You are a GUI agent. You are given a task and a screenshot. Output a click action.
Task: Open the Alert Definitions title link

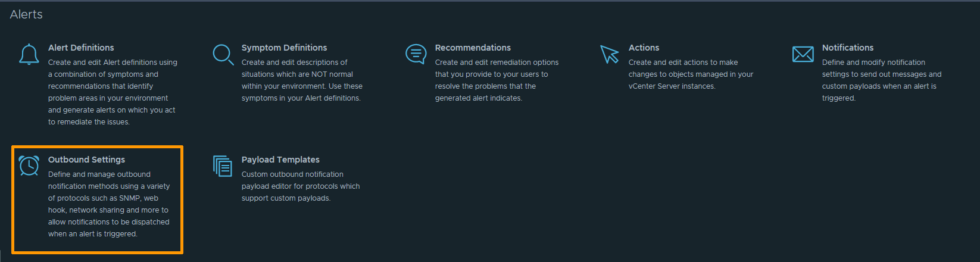coord(81,48)
